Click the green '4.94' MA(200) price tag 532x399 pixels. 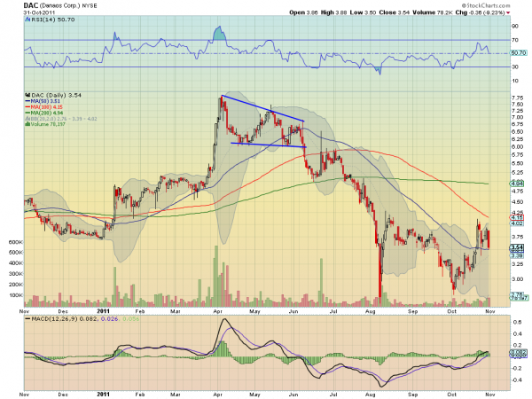(517, 184)
